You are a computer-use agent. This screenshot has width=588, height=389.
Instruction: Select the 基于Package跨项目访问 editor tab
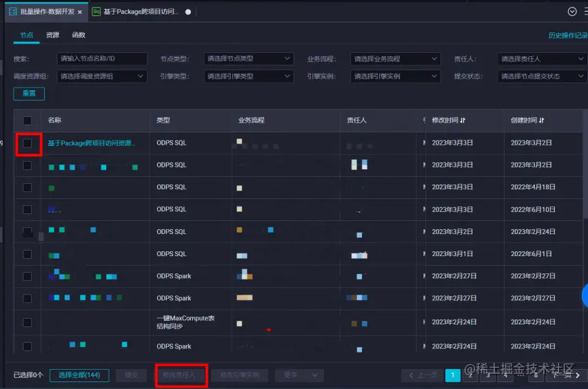(141, 12)
